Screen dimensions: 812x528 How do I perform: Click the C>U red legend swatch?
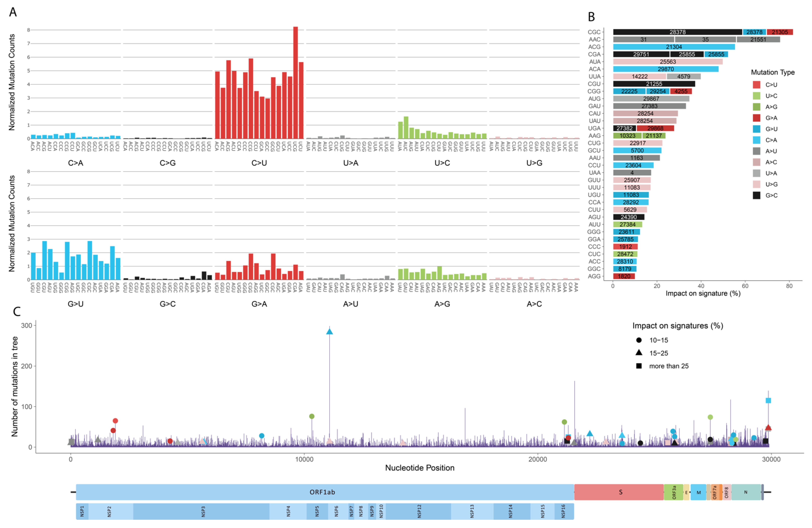[x=756, y=85]
